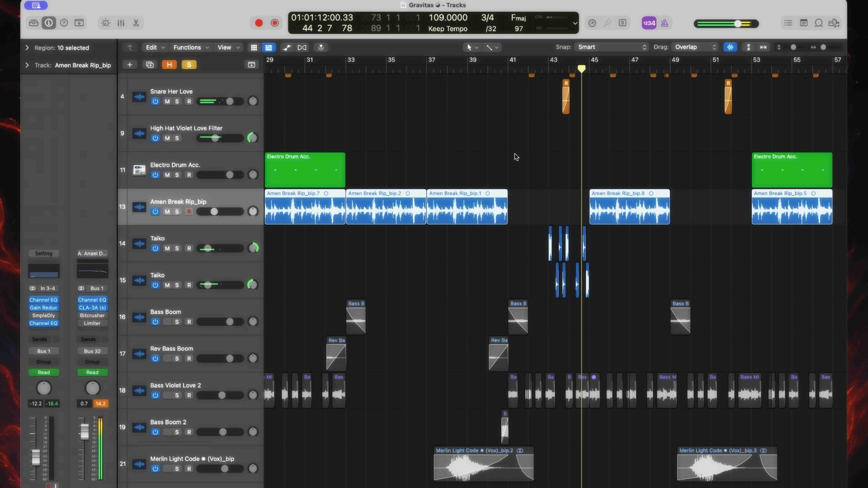Screen dimensions: 868x488
Task: Toggle the Flex show/hide icon
Action: click(x=302, y=47)
